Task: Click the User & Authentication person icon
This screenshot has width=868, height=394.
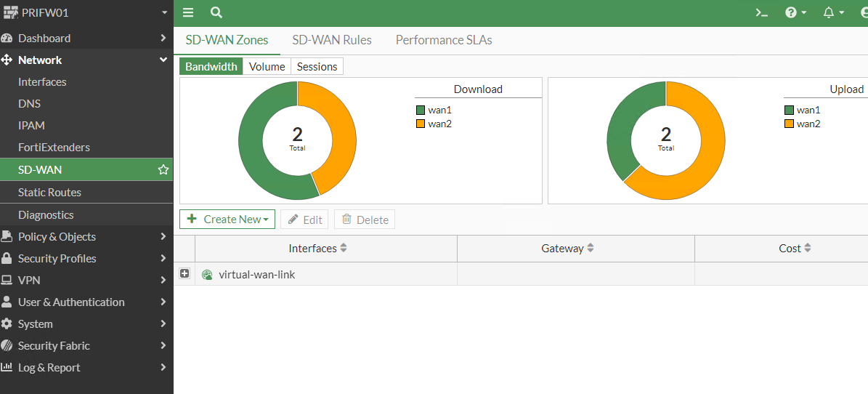Action: click(7, 302)
